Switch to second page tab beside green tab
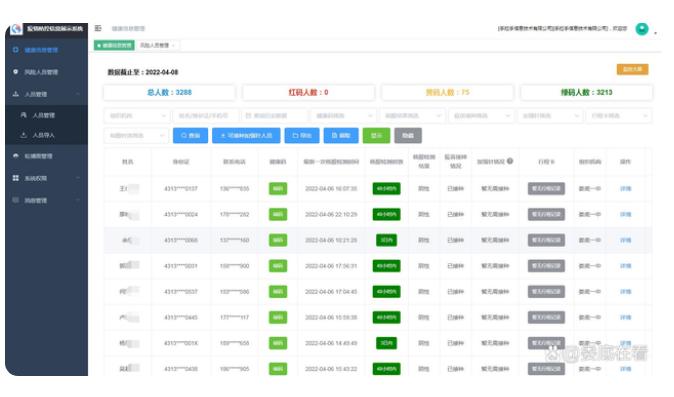 coord(157,45)
